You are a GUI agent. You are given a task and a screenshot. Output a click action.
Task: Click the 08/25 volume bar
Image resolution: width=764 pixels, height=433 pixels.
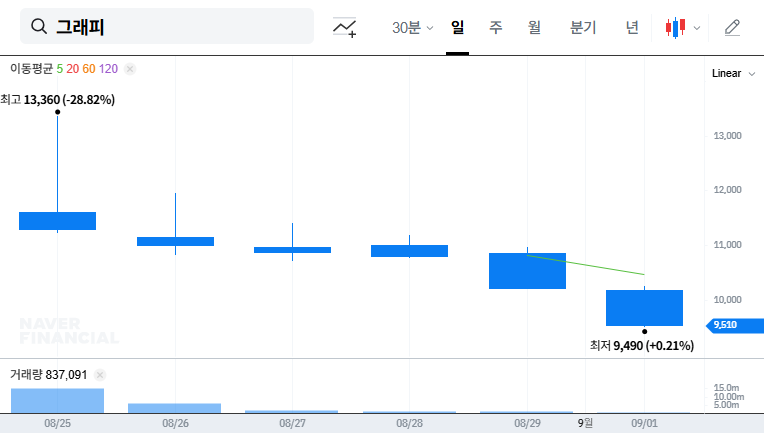click(x=57, y=400)
